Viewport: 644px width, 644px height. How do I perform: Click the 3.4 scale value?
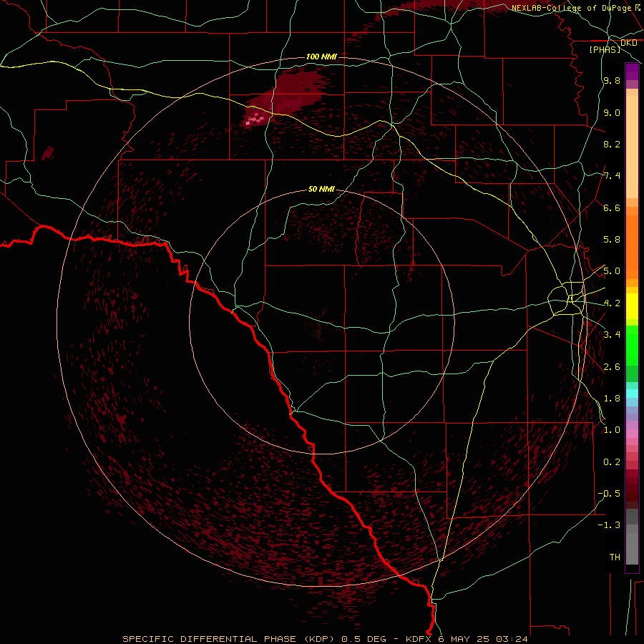tap(612, 335)
